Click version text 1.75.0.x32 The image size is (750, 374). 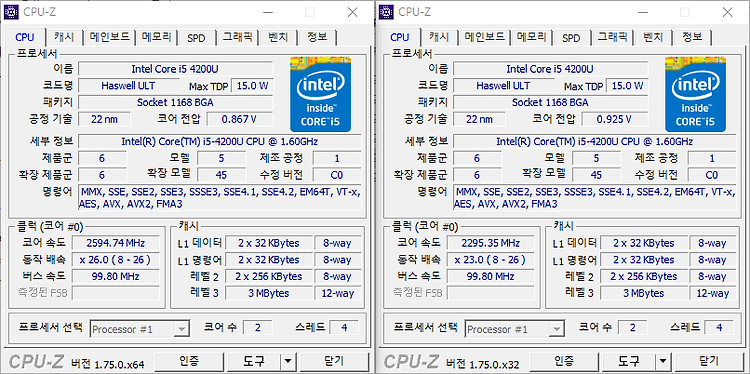pos(494,365)
